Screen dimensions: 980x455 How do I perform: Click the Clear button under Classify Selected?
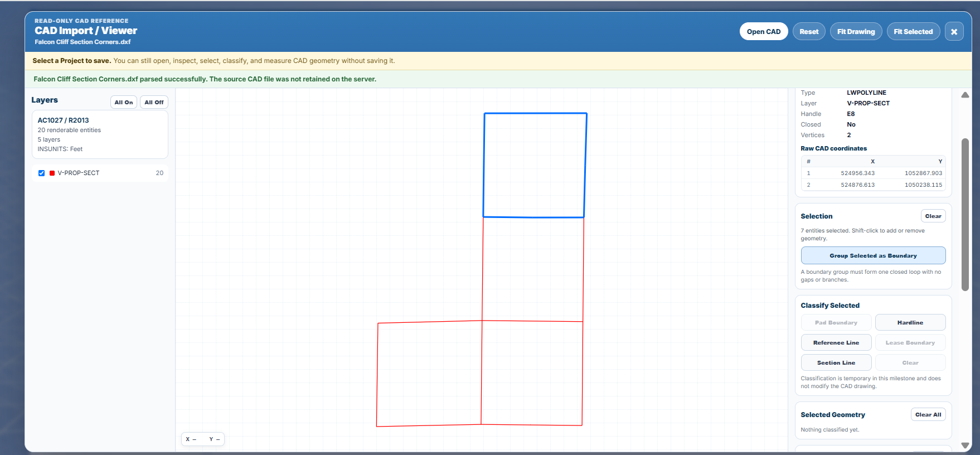point(910,362)
